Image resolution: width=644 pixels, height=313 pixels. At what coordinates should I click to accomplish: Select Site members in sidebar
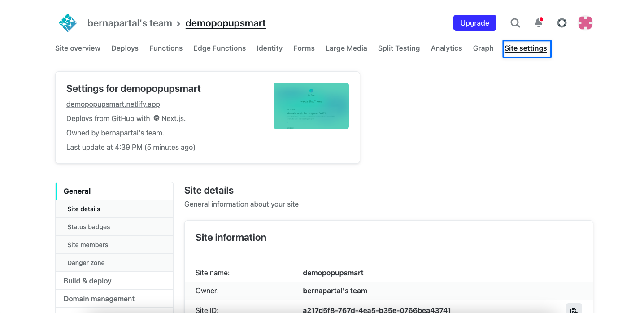114,245
